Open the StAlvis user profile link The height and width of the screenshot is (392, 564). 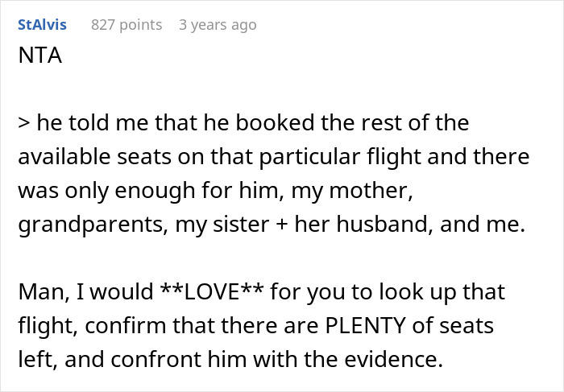[42, 25]
